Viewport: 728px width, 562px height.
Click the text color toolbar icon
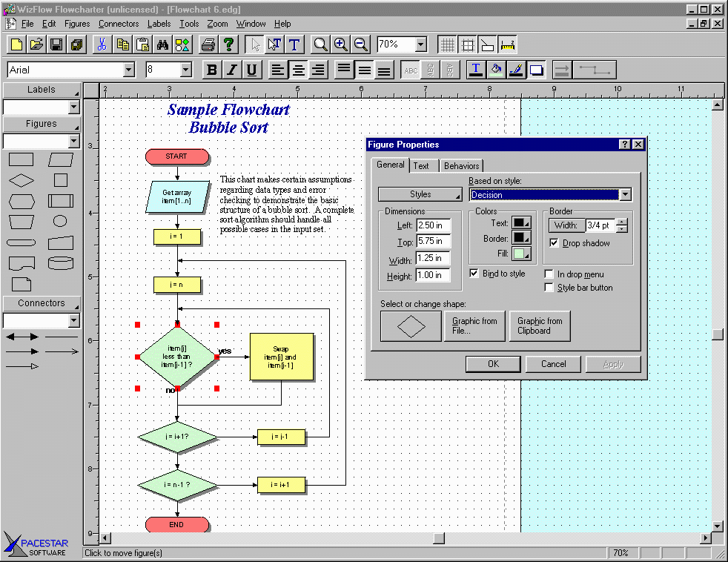pyautogui.click(x=476, y=70)
